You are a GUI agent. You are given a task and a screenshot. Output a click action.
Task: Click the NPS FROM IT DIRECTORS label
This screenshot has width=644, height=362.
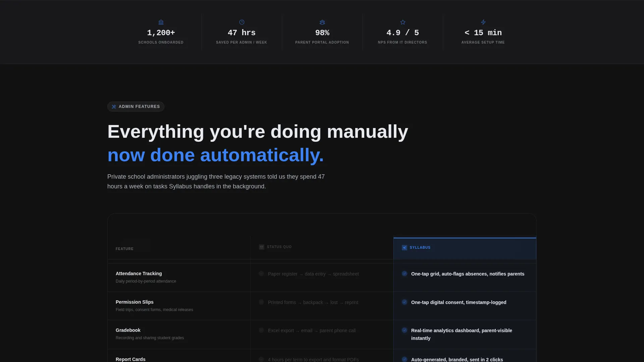(402, 43)
